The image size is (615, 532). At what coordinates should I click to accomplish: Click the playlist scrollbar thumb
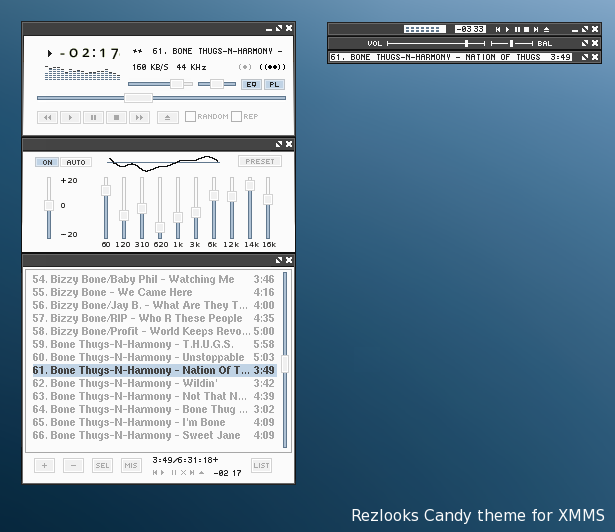coord(285,364)
